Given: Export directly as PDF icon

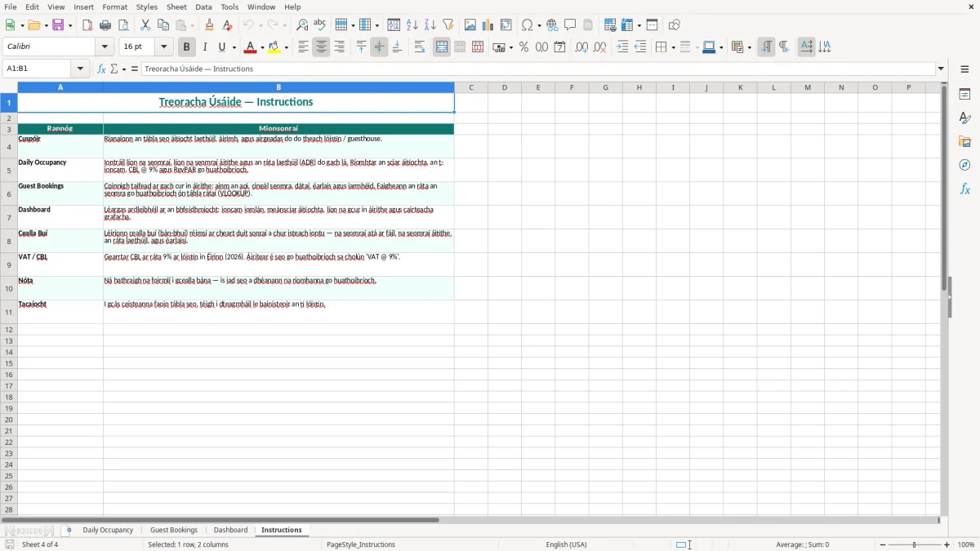Looking at the screenshot, I should [87, 25].
